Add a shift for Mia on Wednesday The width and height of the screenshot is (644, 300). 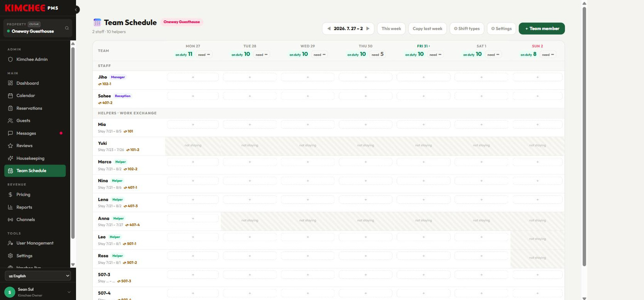(308, 125)
